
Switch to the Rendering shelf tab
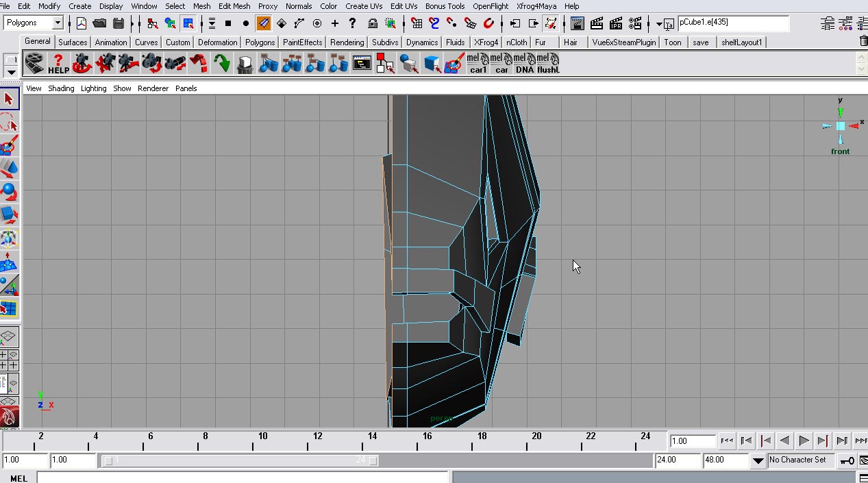(347, 42)
